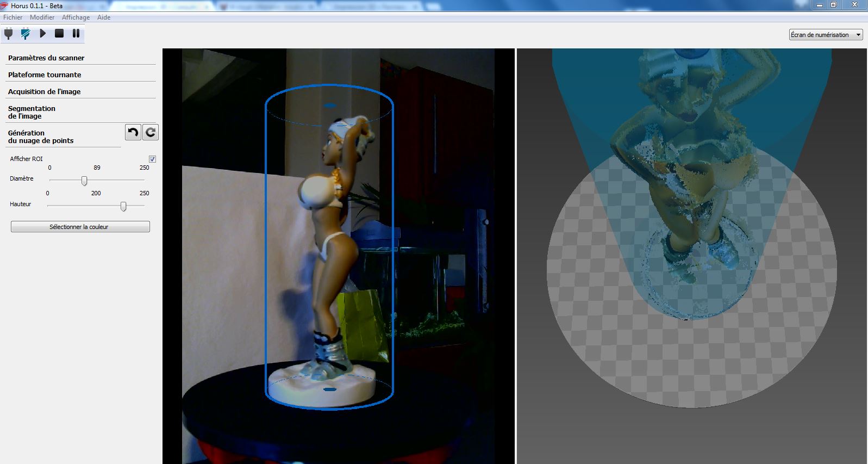Screen dimensions: 868x464
Task: Expand the Paramètres du scanner section
Action: click(x=46, y=58)
